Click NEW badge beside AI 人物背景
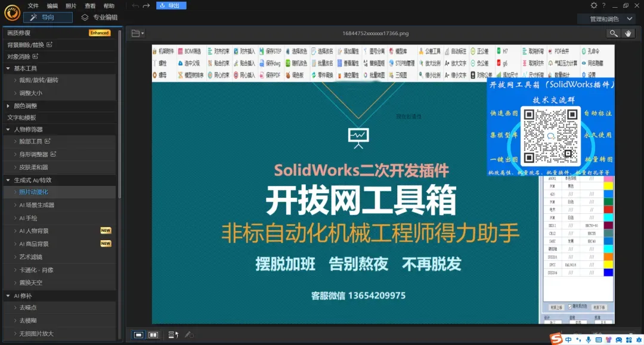The image size is (644, 345). tap(106, 231)
